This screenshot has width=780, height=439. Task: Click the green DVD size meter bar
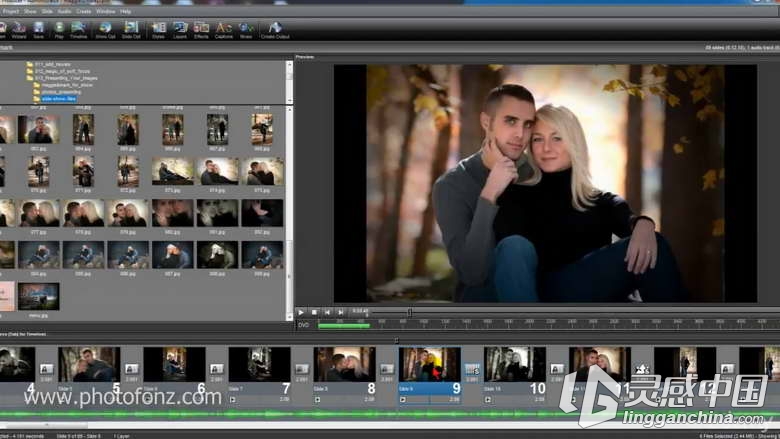pyautogui.click(x=344, y=326)
